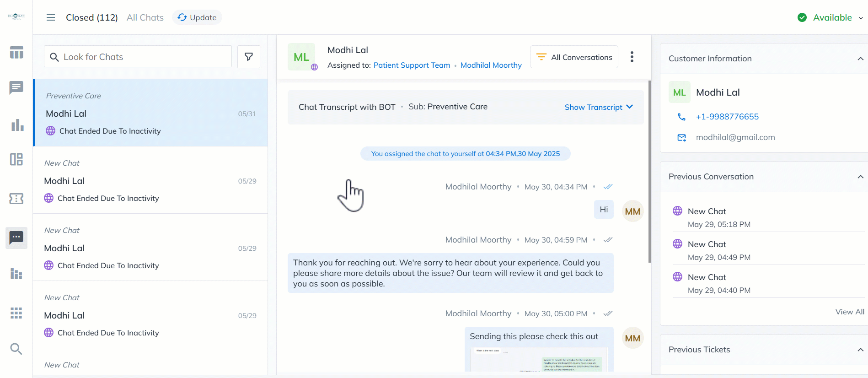Open the bar chart reports icon

(17, 125)
